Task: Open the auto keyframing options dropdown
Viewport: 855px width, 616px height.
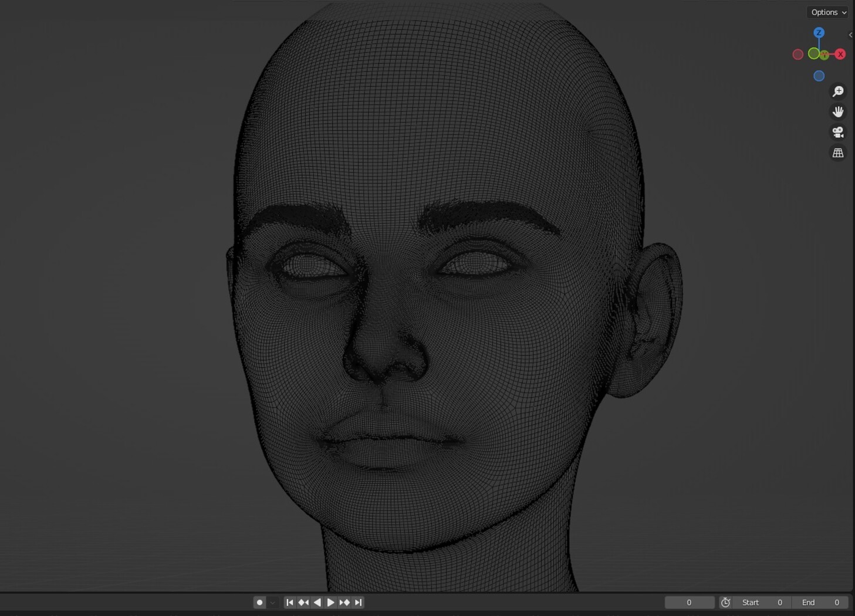Action: click(x=273, y=603)
